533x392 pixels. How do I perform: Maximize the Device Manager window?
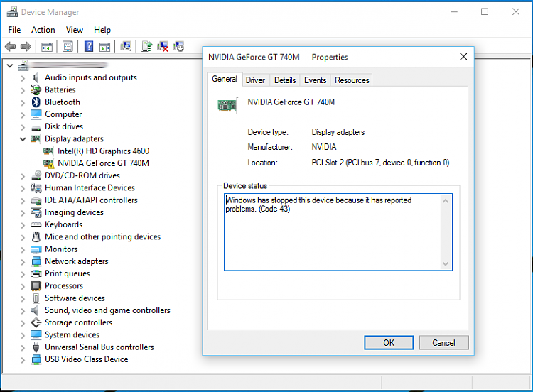pyautogui.click(x=485, y=12)
